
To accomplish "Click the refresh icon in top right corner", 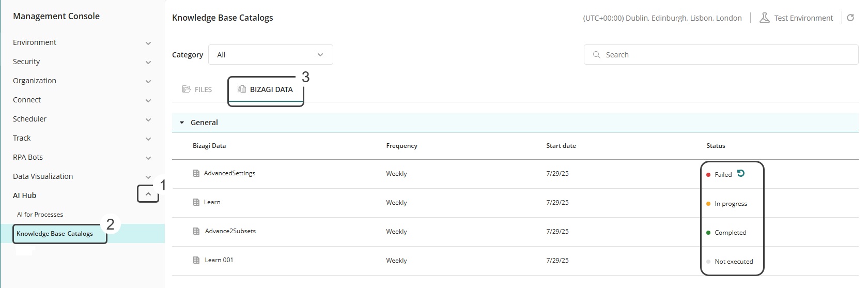I will [850, 18].
